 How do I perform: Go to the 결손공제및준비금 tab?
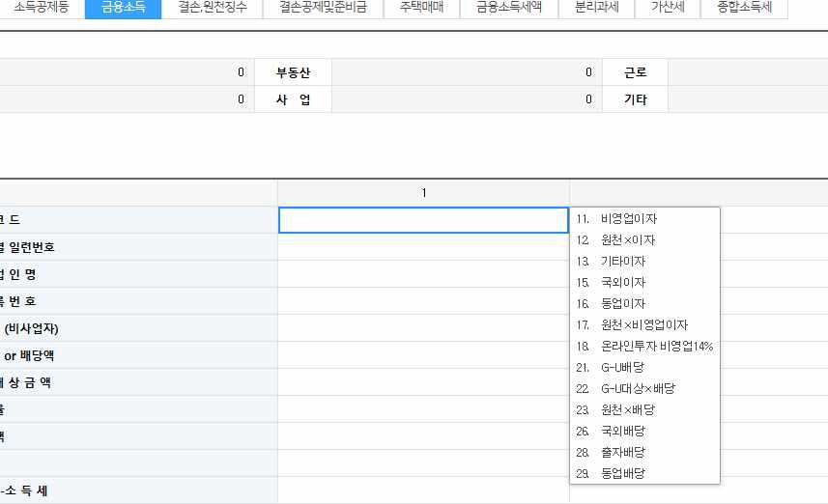tap(323, 8)
